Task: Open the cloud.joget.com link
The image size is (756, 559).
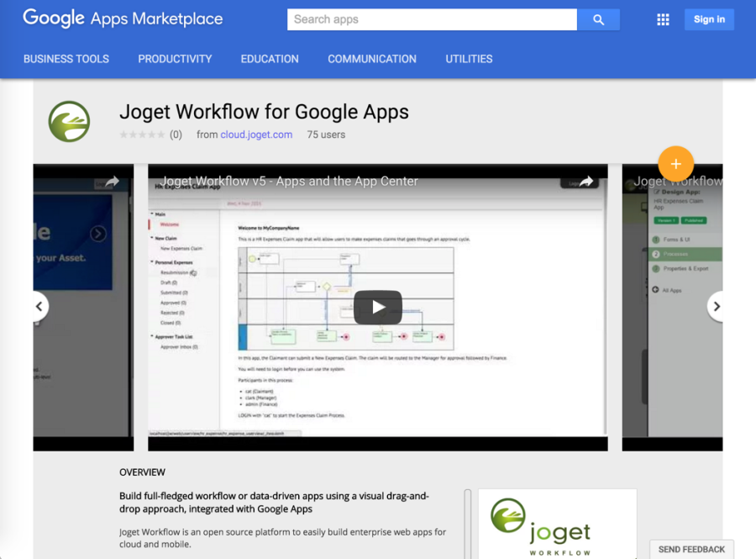Action: 256,134
